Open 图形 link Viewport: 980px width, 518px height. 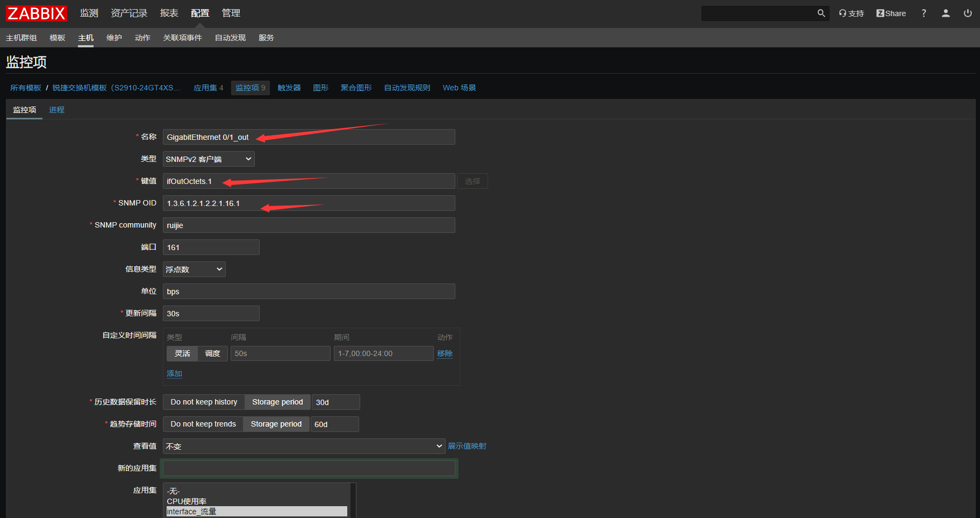[321, 88]
